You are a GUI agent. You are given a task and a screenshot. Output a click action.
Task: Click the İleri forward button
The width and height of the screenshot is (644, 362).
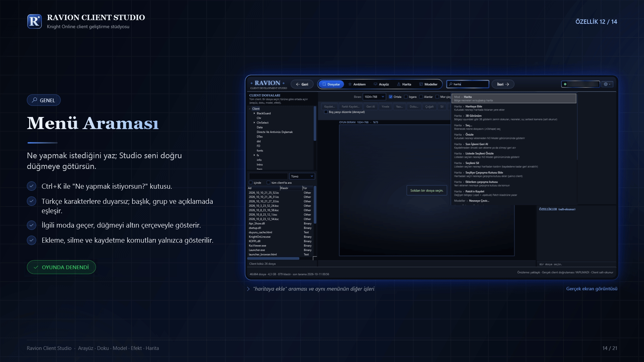click(503, 84)
